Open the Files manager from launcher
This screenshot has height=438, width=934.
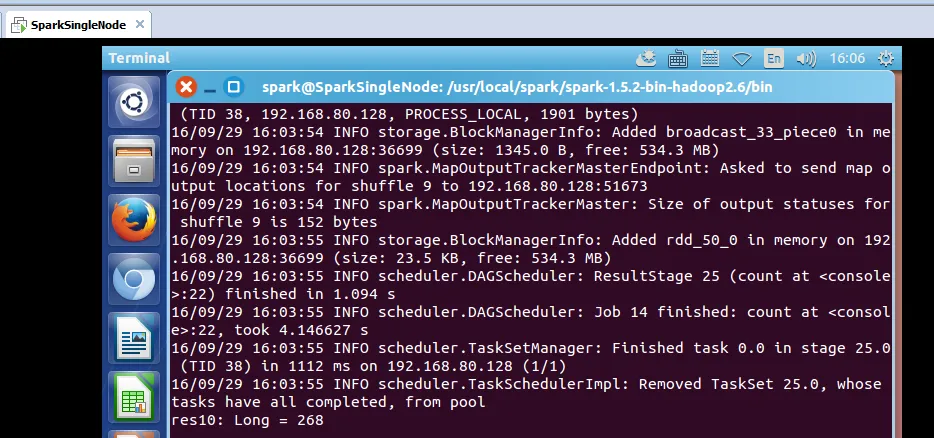coord(133,160)
